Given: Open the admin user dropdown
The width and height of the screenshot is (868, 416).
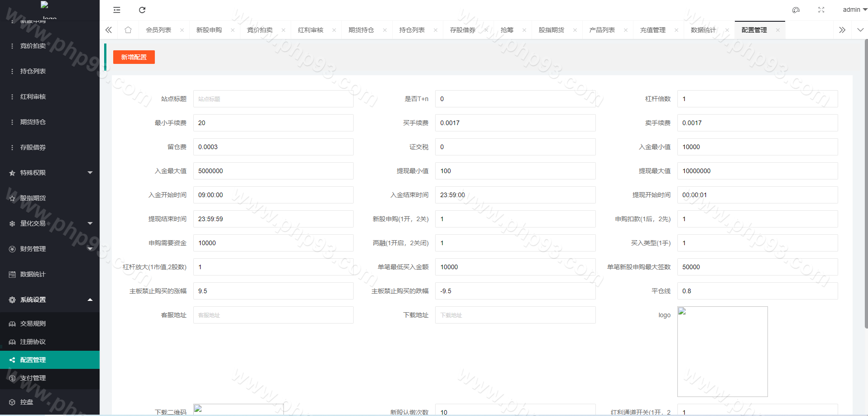Looking at the screenshot, I should [x=854, y=10].
